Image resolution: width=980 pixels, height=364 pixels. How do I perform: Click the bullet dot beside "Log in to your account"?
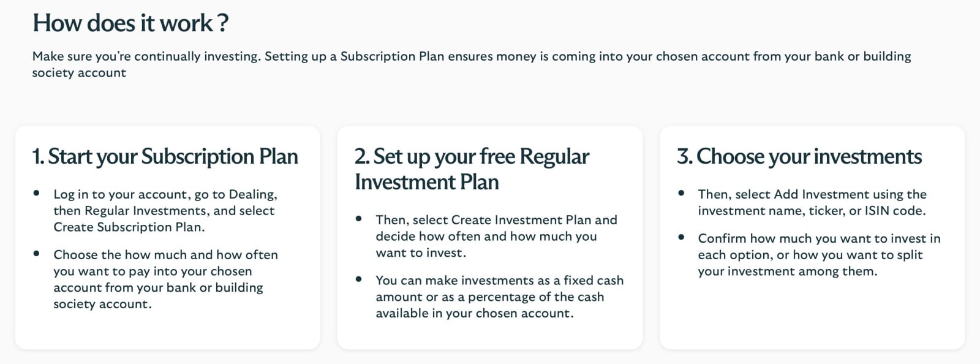pos(37,193)
